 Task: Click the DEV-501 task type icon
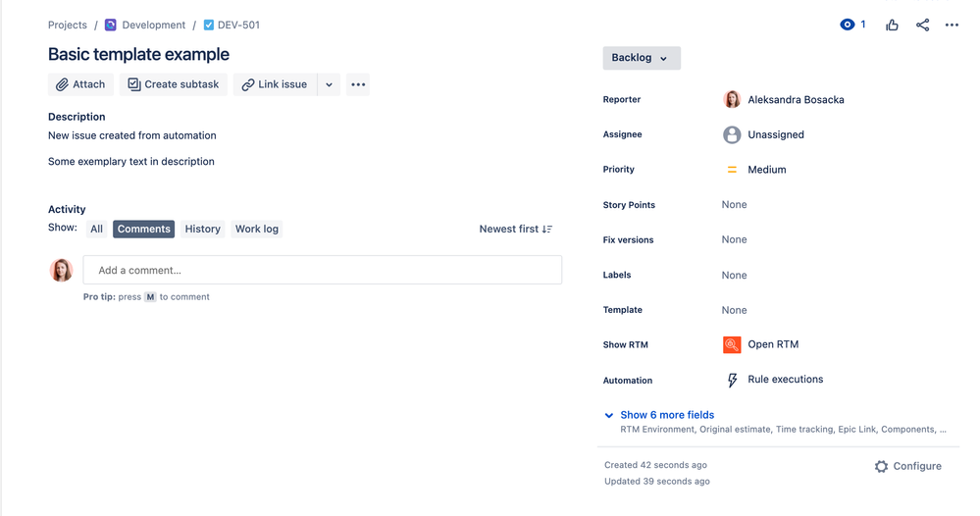pos(209,25)
